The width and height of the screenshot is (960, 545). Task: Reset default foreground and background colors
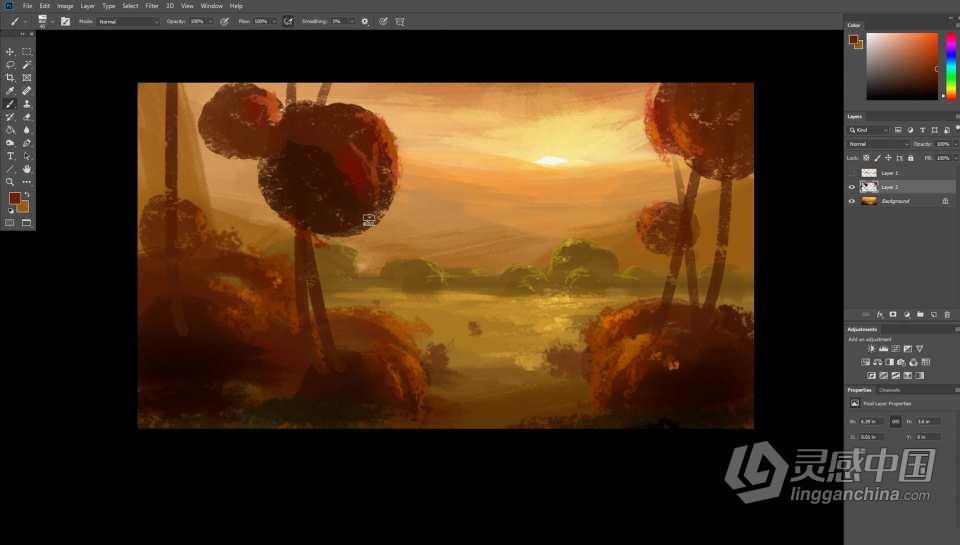tap(10, 210)
